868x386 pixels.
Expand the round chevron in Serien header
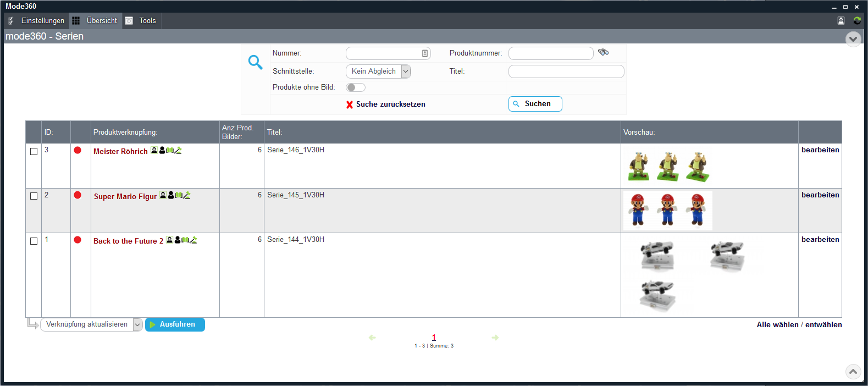[x=853, y=39]
